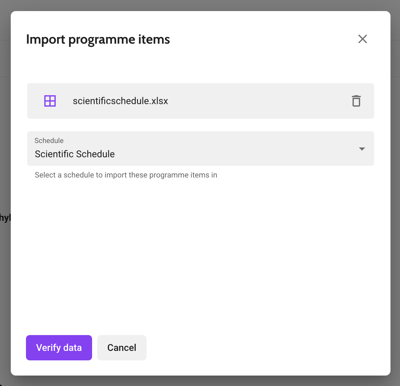Dismiss the modal with the X icon
The width and height of the screenshot is (400, 386).
click(362, 39)
